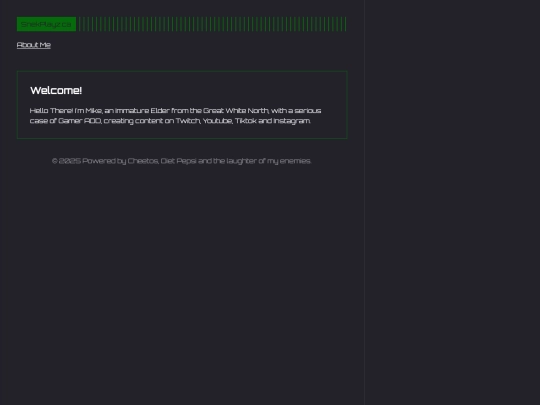Go to the About Me page

[34, 45]
